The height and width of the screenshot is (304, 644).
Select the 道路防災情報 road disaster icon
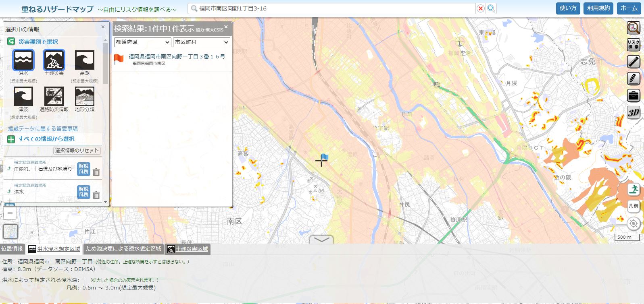[x=54, y=97]
